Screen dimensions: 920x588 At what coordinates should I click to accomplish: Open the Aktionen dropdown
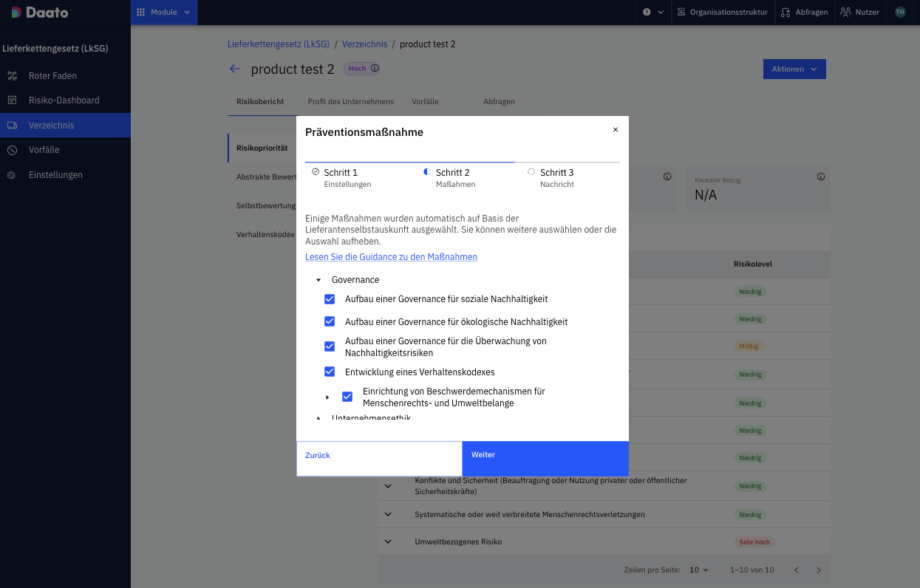coord(794,69)
